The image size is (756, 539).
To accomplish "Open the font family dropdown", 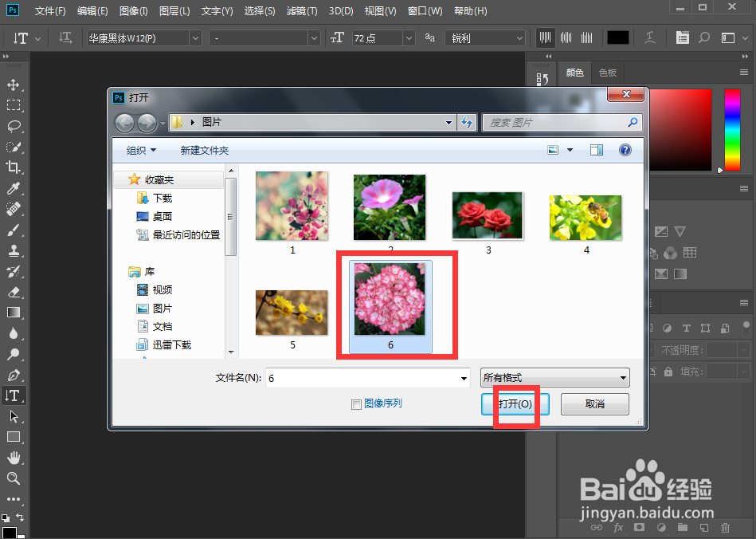I will [x=195, y=38].
